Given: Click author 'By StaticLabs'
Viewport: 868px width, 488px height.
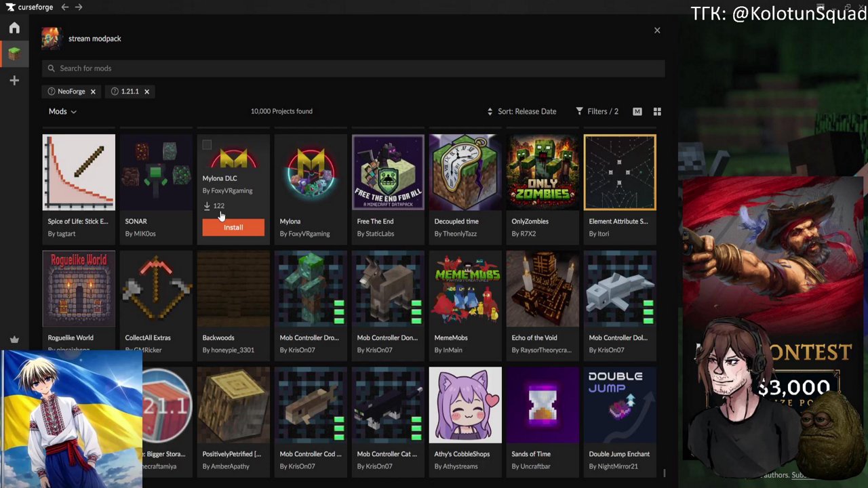Looking at the screenshot, I should [376, 234].
